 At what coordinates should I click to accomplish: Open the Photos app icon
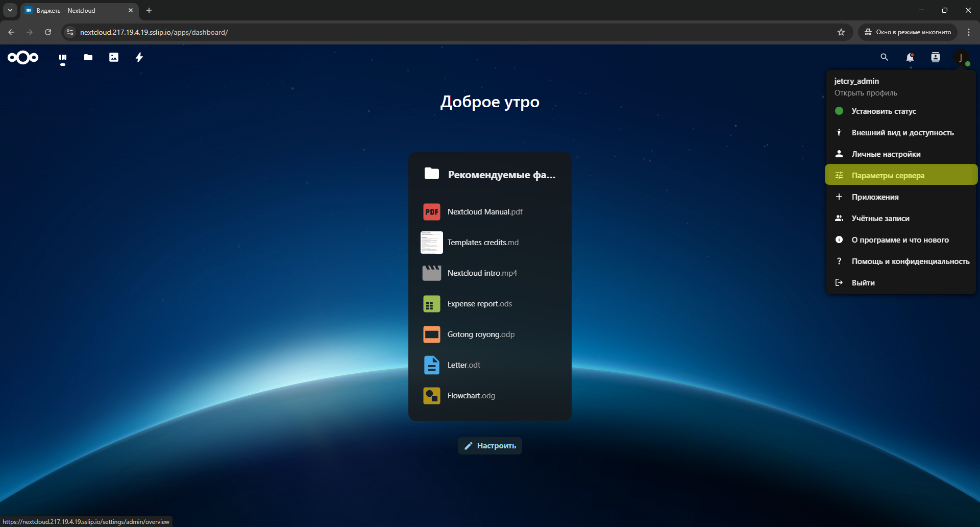coord(114,58)
